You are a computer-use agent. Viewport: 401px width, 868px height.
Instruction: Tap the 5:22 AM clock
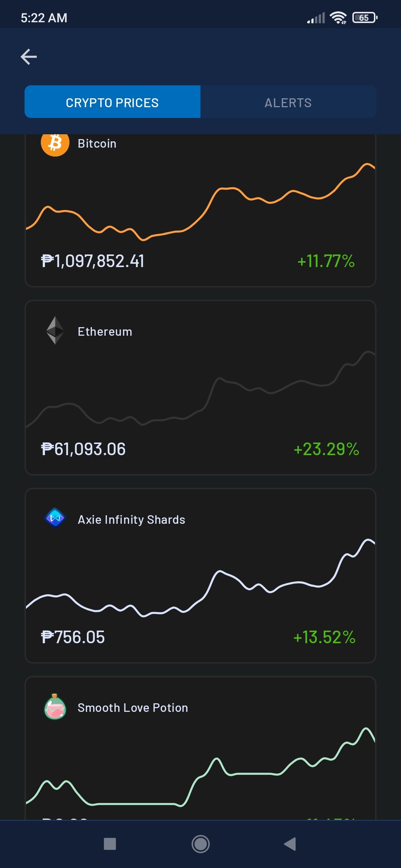tap(44, 18)
